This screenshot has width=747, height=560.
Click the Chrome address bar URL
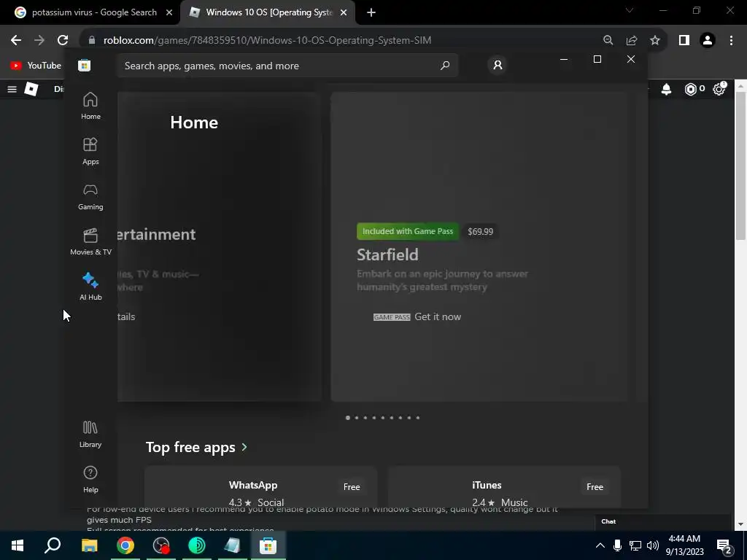tap(267, 40)
